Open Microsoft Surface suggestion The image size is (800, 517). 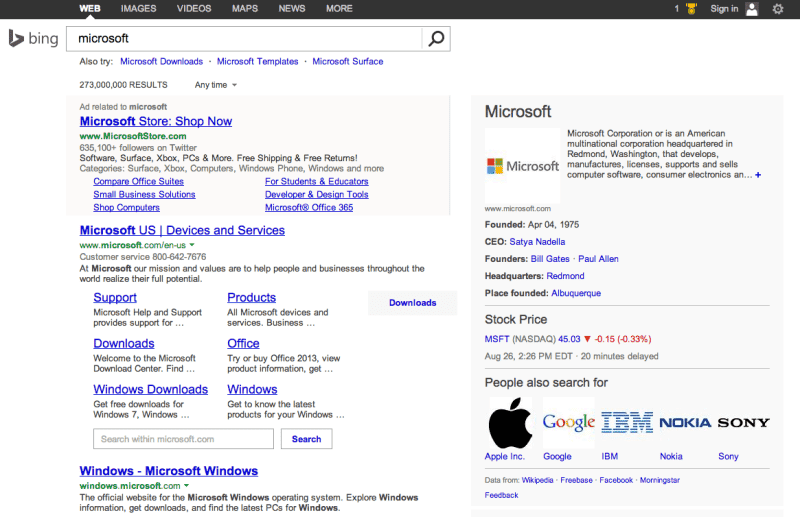point(348,61)
